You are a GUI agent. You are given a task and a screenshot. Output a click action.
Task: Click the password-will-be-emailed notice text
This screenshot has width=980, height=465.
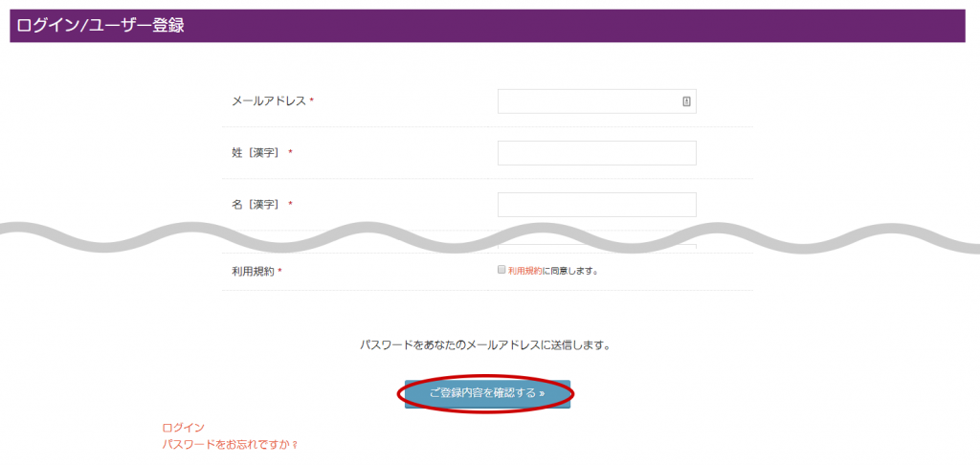coord(484,344)
